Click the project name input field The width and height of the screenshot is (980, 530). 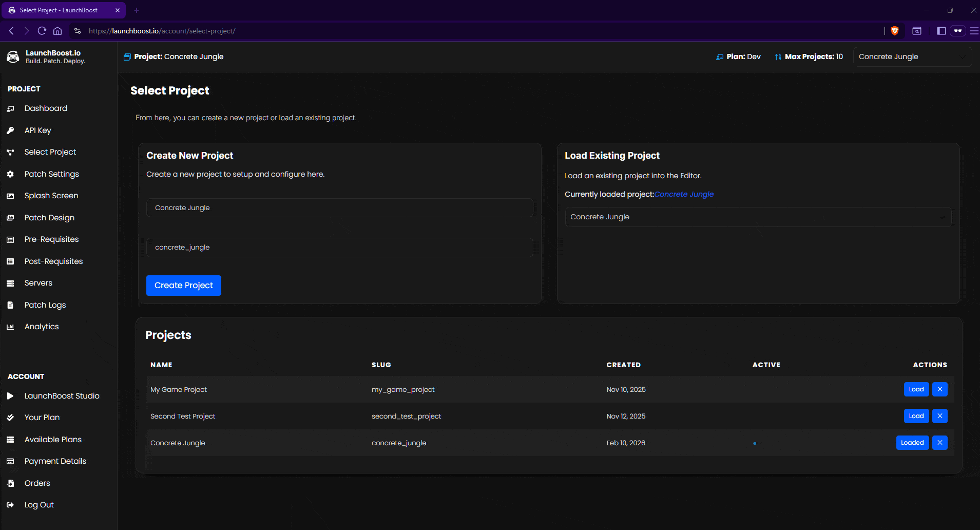340,208
